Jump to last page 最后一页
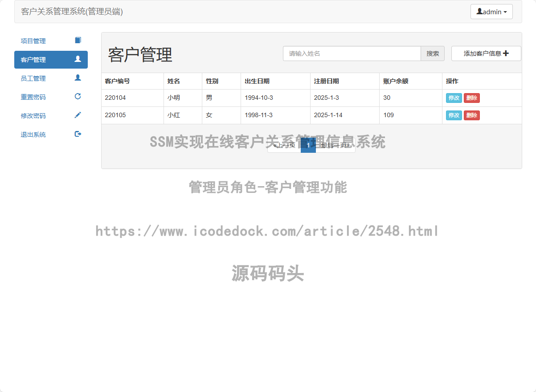The image size is (536, 392). coord(336,145)
